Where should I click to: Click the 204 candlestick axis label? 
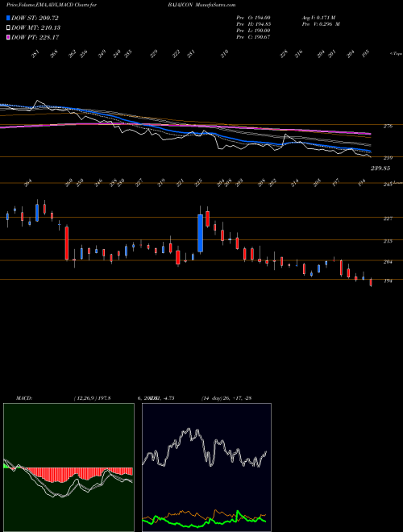click(388, 262)
